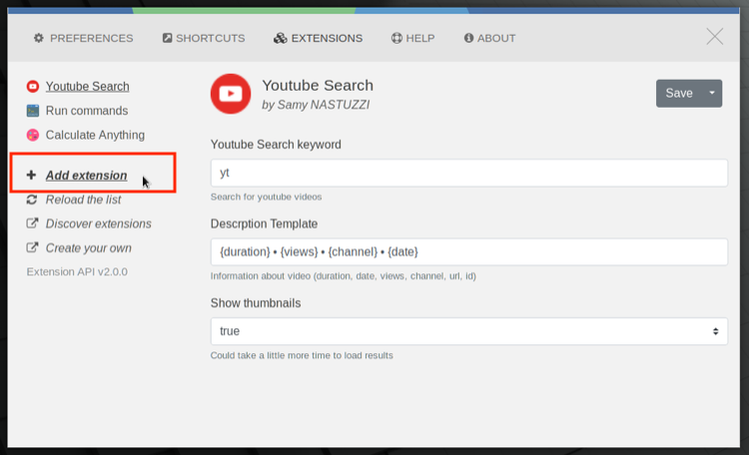The image size is (749, 455).
Task: Click the Add extension link
Action: click(86, 175)
